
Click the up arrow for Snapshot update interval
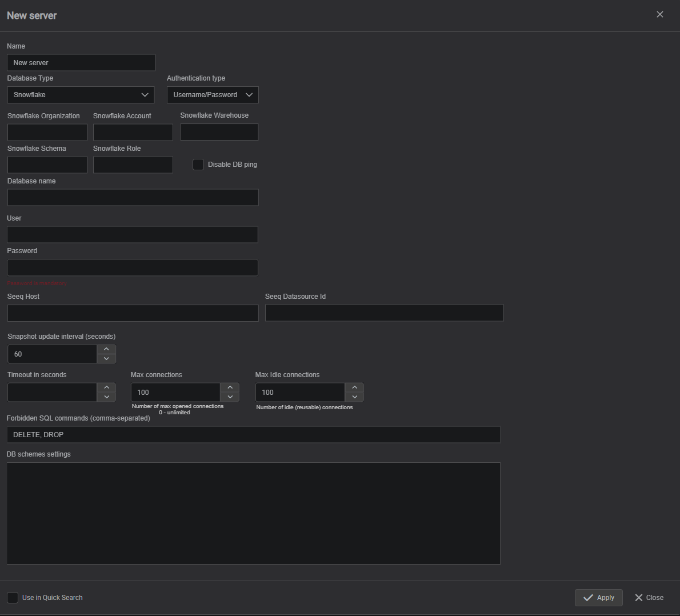[106, 348]
